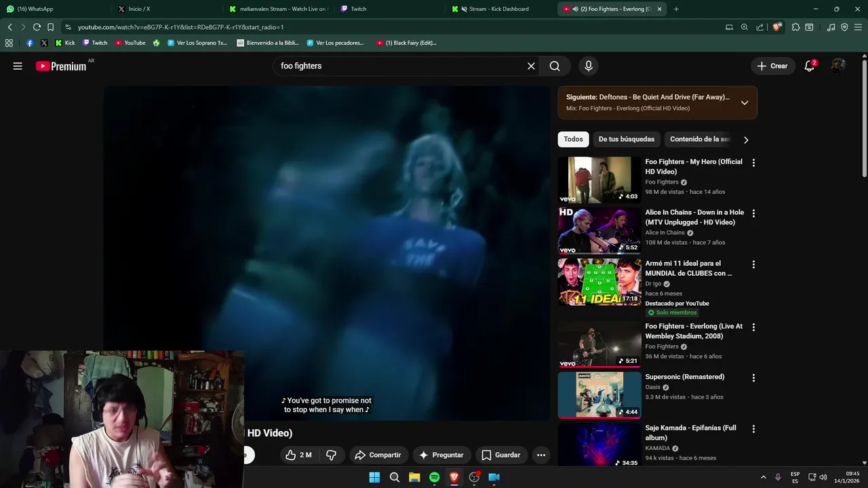Start voice search with the microphone icon

point(589,66)
